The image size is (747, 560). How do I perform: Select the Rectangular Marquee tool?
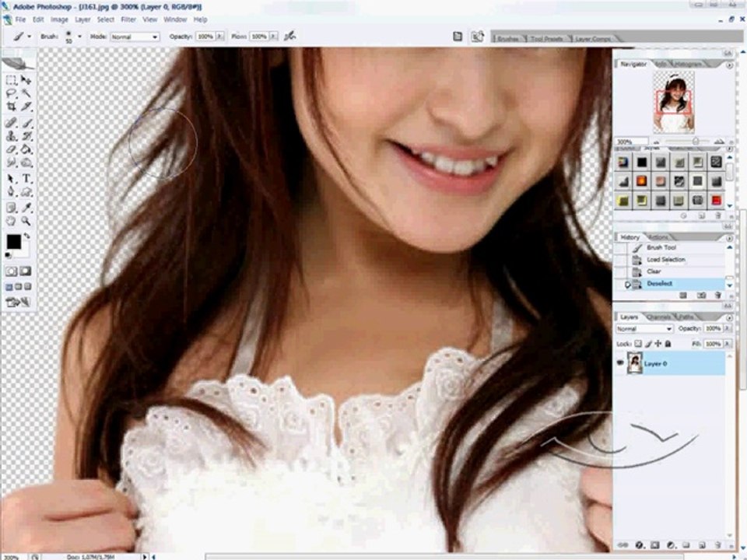[11, 80]
